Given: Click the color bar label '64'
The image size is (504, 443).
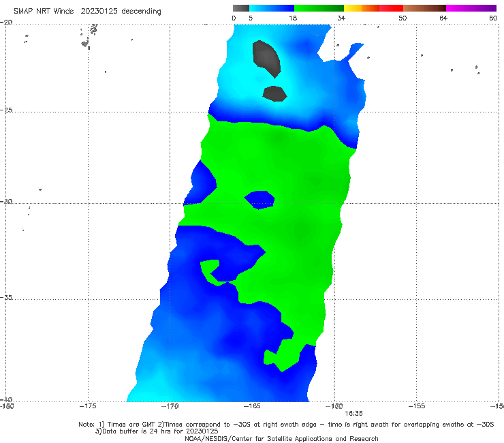Looking at the screenshot, I should [443, 18].
